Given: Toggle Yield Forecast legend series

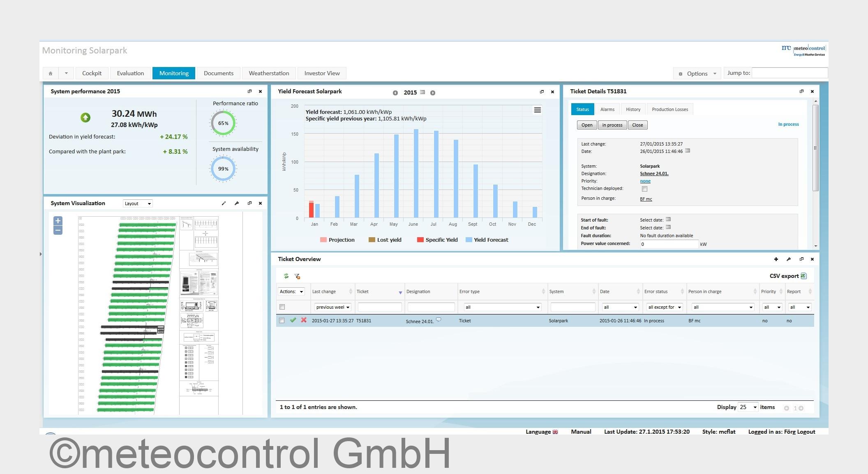Looking at the screenshot, I should (x=487, y=240).
